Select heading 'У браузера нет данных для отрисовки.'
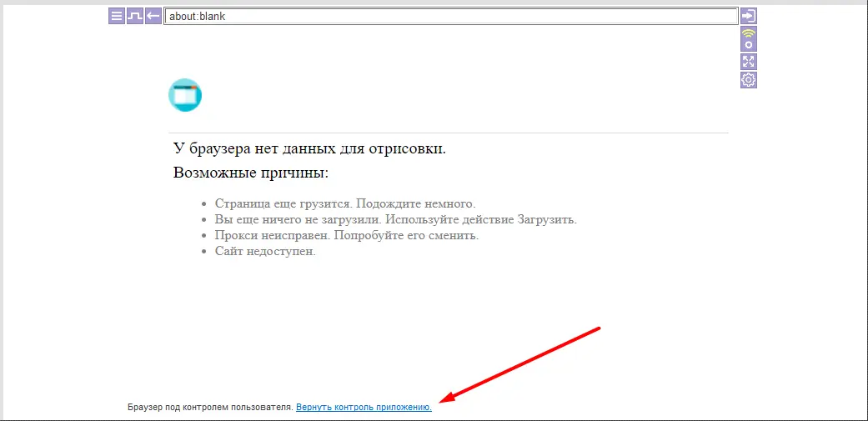868x421 pixels. (x=309, y=148)
